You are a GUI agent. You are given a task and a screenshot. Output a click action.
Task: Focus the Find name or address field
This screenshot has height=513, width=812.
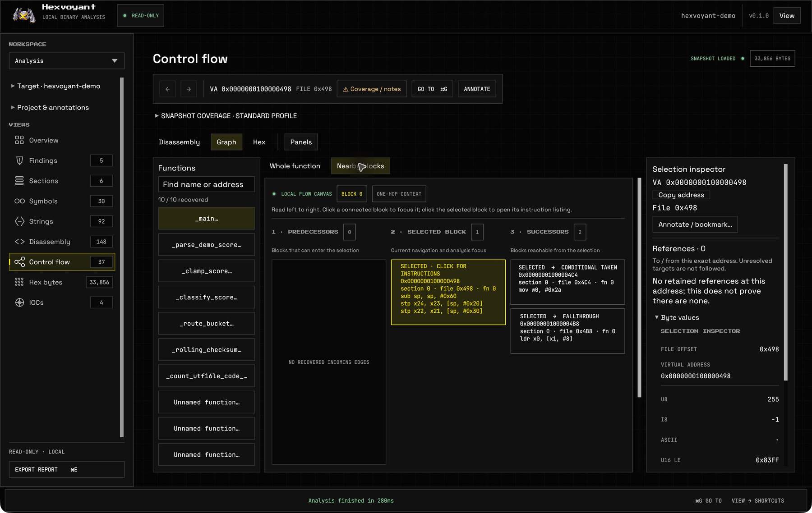point(207,184)
